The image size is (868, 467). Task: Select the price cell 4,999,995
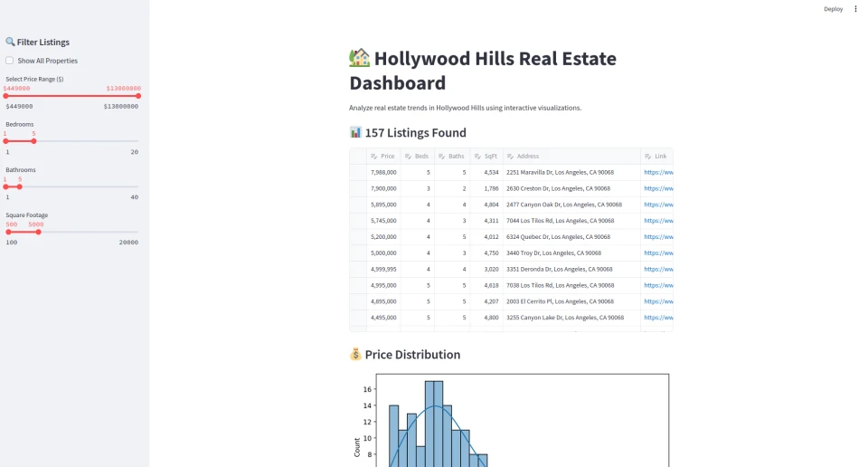pos(383,269)
